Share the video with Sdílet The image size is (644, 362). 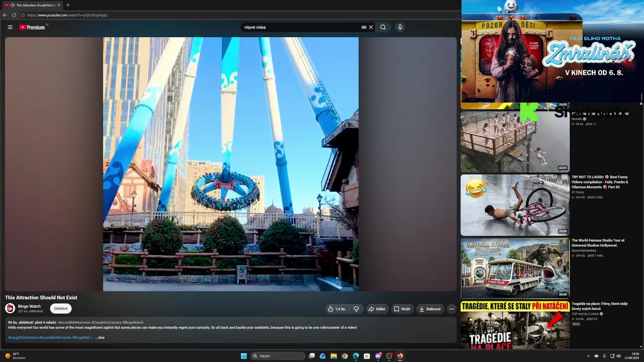pyautogui.click(x=377, y=309)
